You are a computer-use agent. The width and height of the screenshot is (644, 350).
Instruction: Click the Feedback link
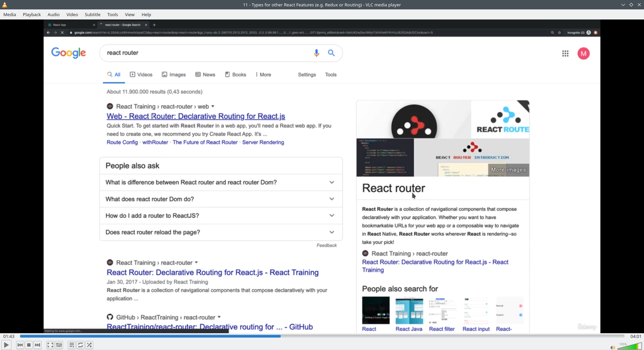[x=327, y=246]
